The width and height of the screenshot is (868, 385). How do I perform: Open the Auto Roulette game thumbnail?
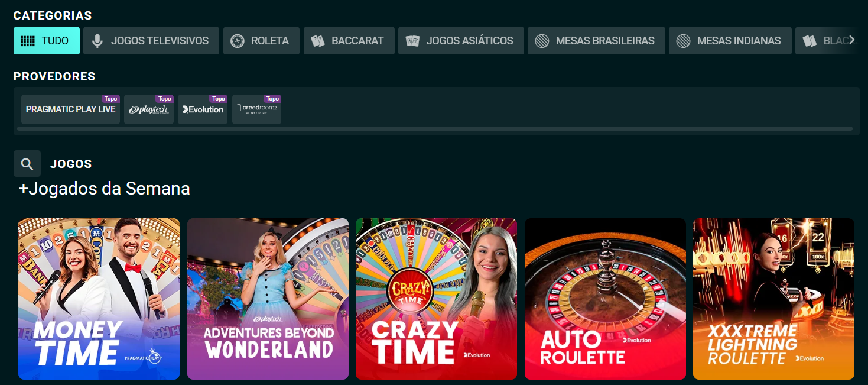604,299
